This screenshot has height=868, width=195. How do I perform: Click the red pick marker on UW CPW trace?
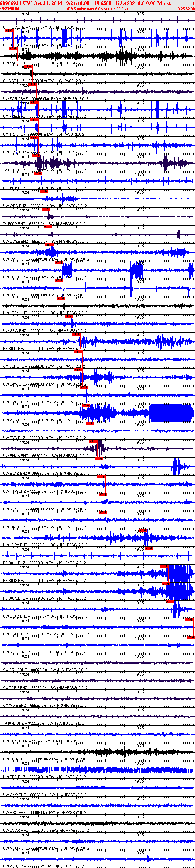[34, 138]
